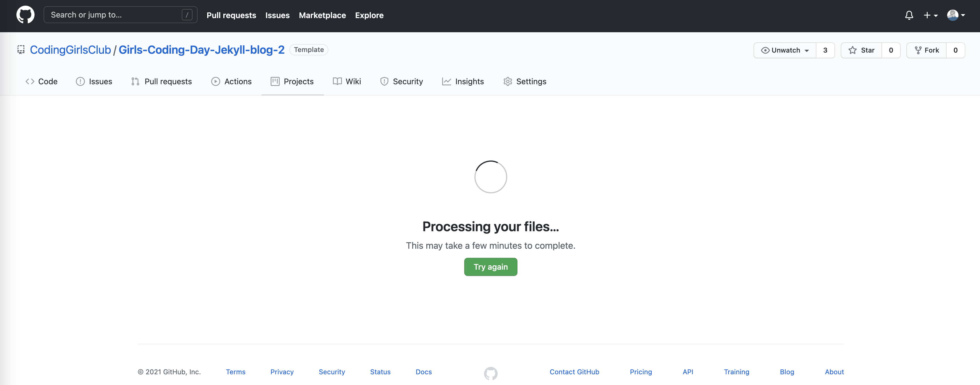Click the watchers count 3
The width and height of the screenshot is (980, 385).
tap(825, 50)
